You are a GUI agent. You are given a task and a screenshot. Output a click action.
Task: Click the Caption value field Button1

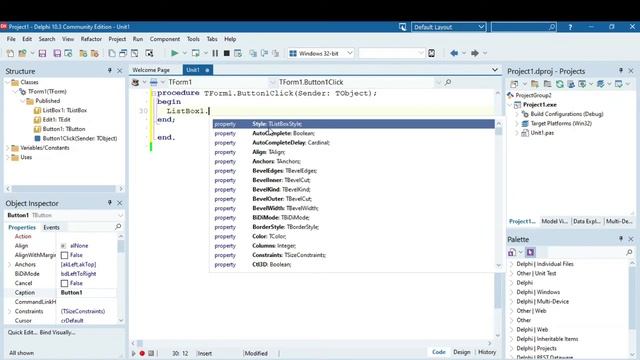click(x=88, y=293)
